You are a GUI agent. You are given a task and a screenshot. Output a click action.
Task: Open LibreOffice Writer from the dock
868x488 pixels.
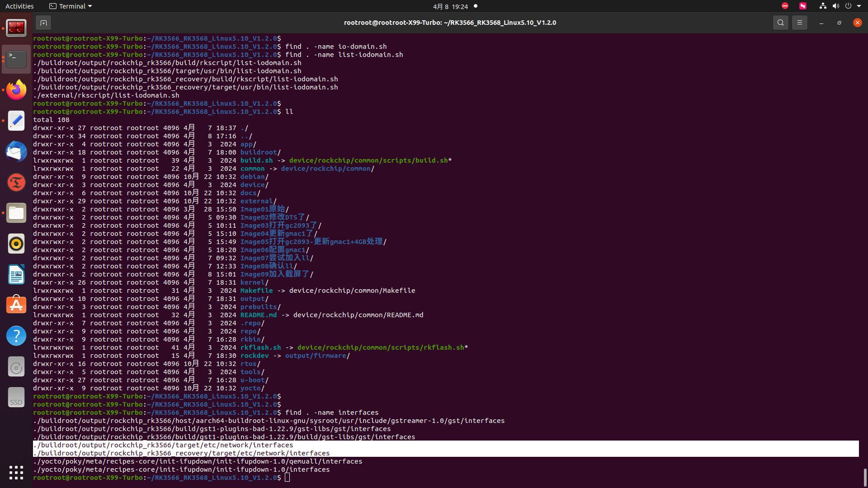(16, 274)
